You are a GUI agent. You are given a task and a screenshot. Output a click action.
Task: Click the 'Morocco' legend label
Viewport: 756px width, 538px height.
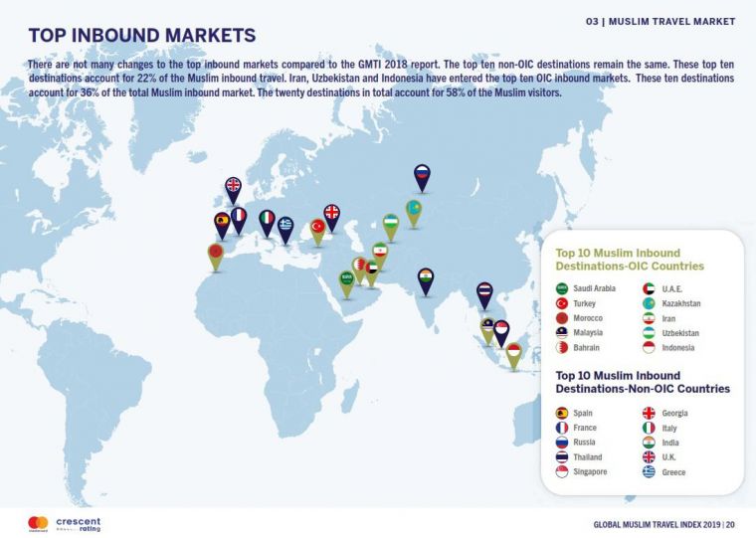[x=588, y=318]
